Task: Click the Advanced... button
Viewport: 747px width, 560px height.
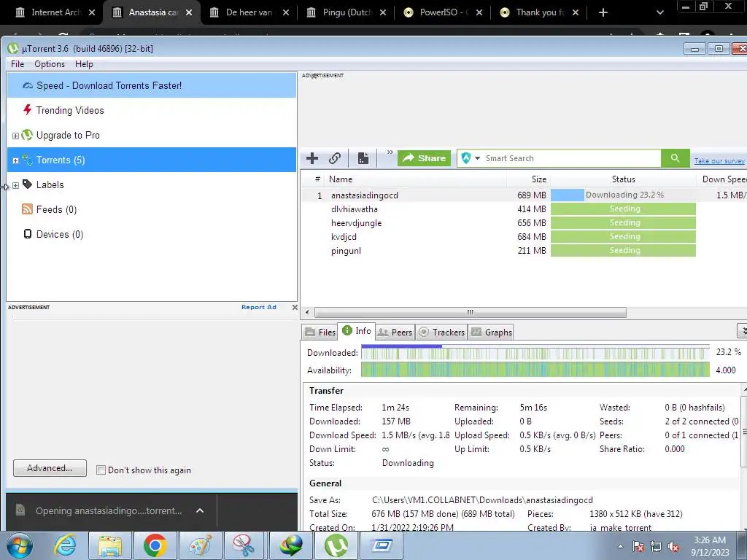Action: (50, 468)
